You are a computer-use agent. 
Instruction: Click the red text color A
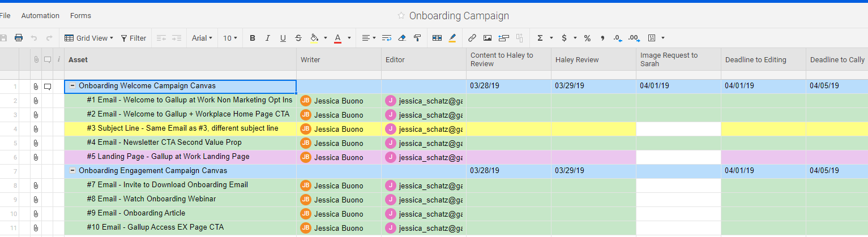click(337, 38)
